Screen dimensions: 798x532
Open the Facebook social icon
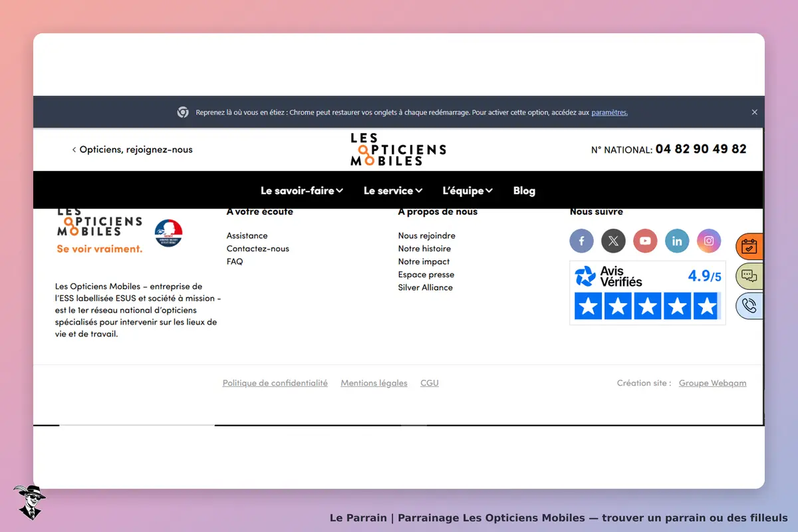click(581, 241)
